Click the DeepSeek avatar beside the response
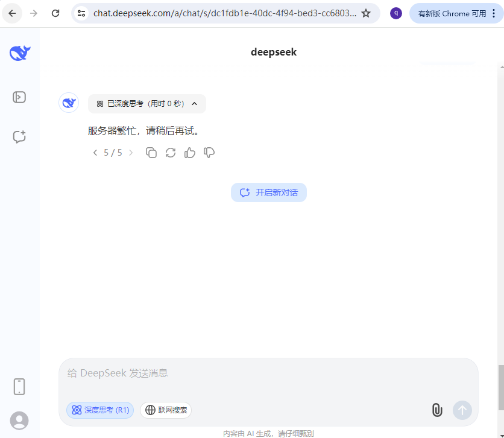504x438 pixels. pos(69,103)
